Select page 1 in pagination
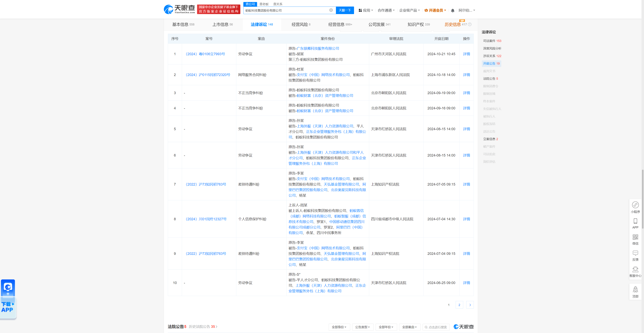Viewport: 644px width, 333px height. 449,305
